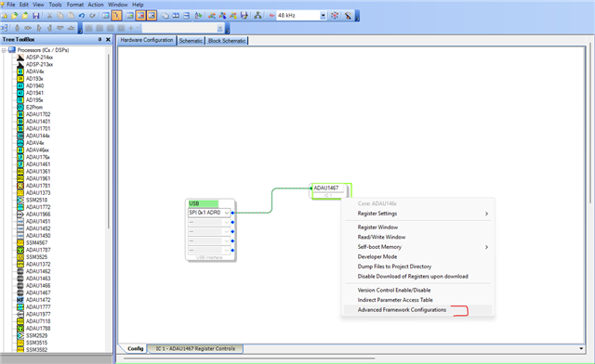Click the Redo arrow toolbar icon
Viewport: 595px width, 364px height.
[x=92, y=16]
